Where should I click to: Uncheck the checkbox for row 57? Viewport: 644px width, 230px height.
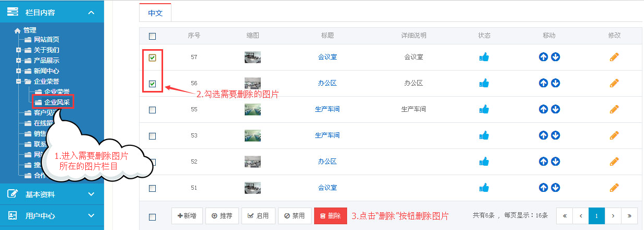coord(152,57)
